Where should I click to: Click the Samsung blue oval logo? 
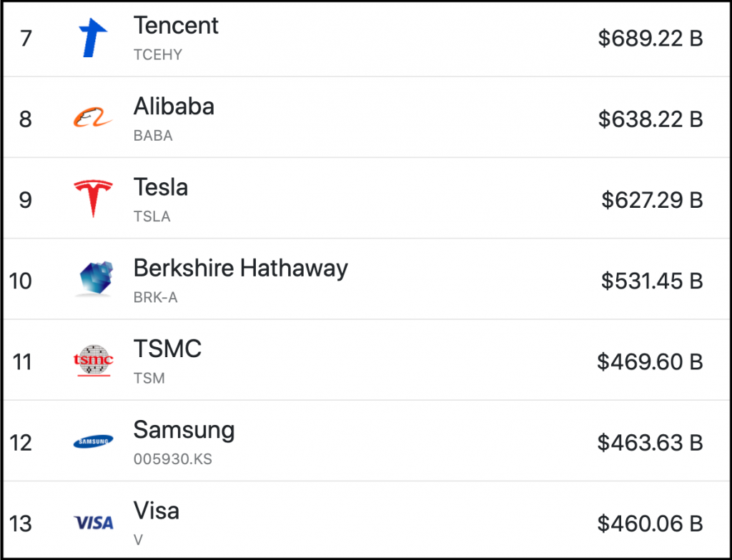93,442
